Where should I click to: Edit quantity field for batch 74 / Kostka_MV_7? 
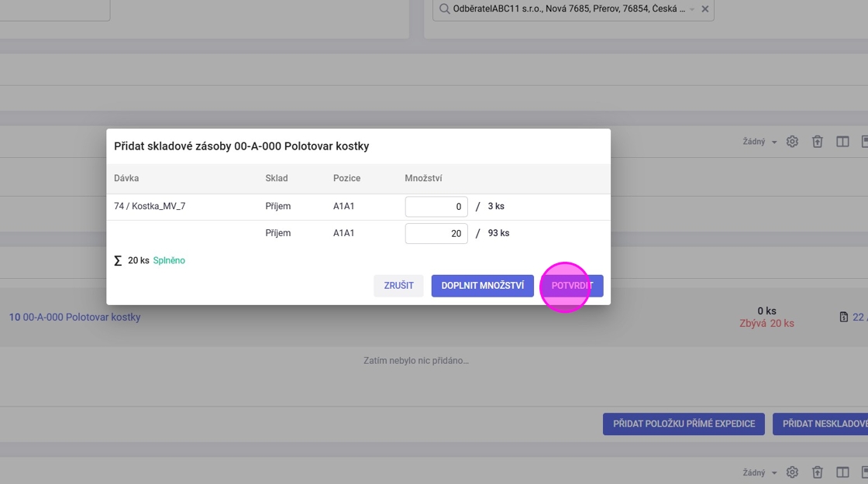(436, 207)
